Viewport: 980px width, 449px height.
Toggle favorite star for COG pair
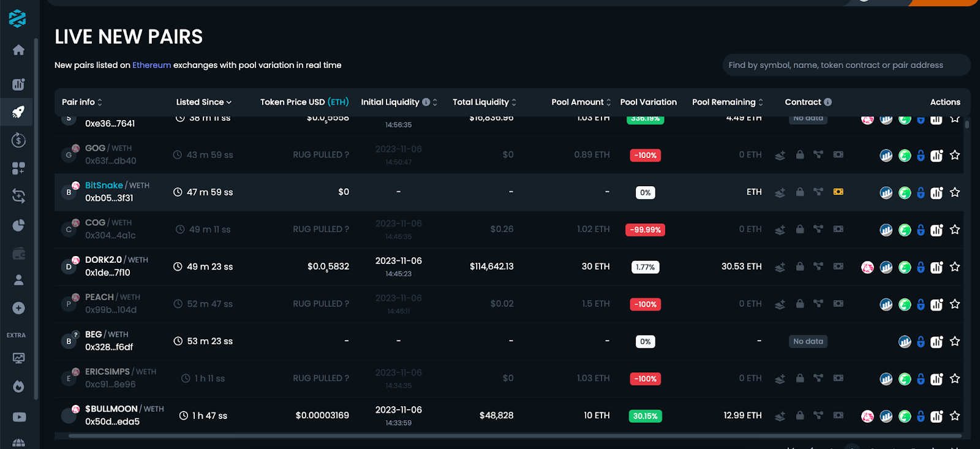point(955,230)
